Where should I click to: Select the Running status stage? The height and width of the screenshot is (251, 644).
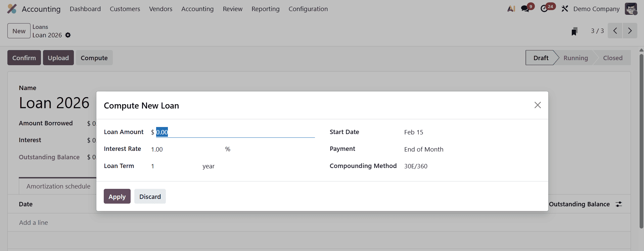click(576, 58)
